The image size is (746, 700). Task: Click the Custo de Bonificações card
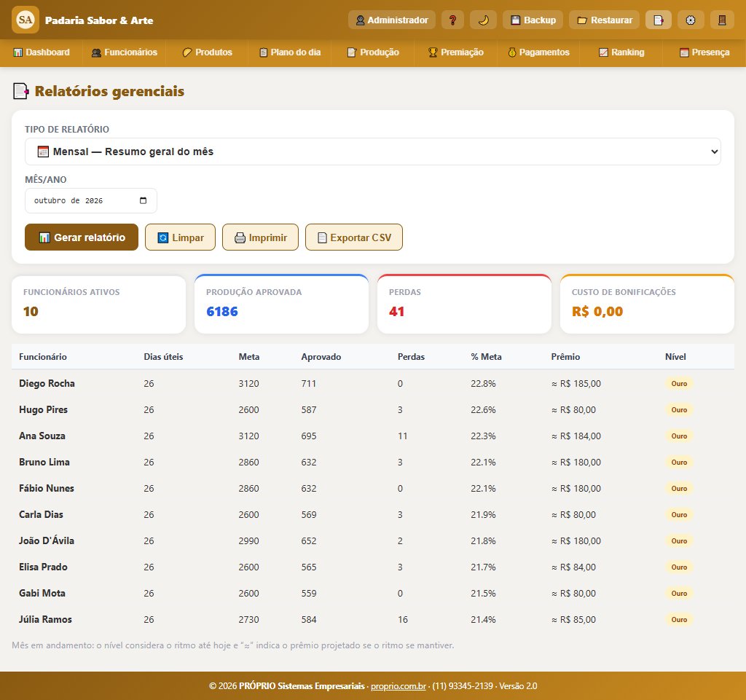coord(647,304)
